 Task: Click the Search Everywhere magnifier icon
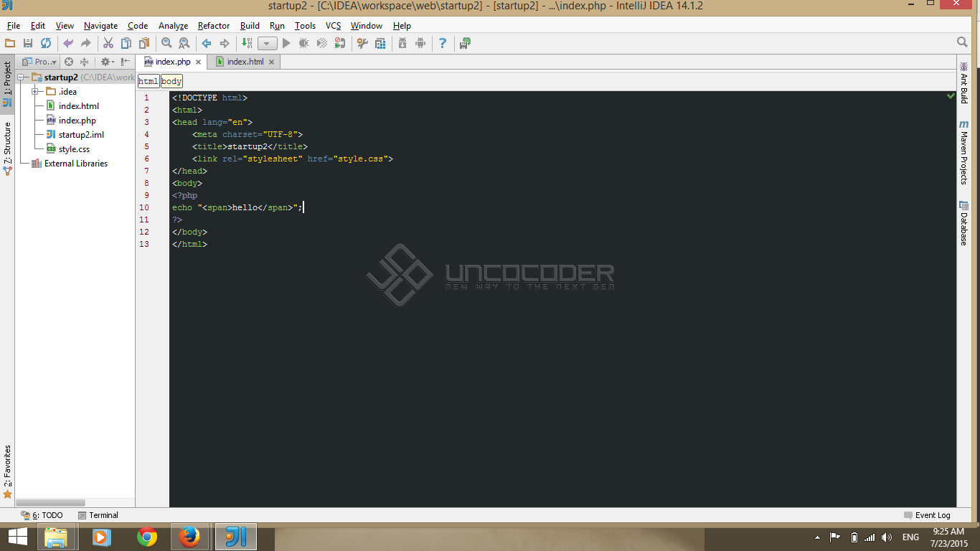pos(963,42)
